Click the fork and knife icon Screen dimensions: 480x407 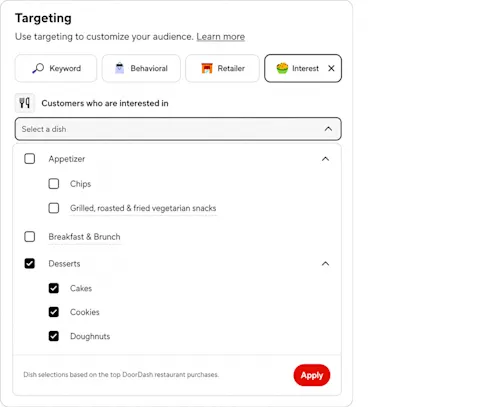point(24,103)
